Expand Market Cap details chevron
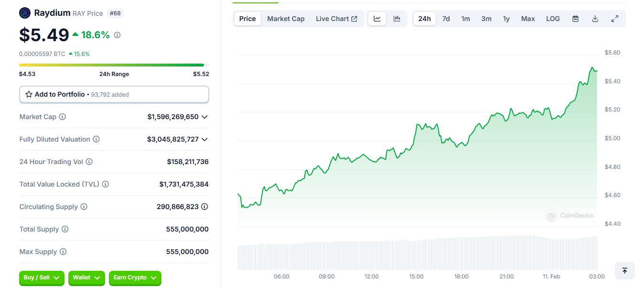644x288 pixels. 204,117
